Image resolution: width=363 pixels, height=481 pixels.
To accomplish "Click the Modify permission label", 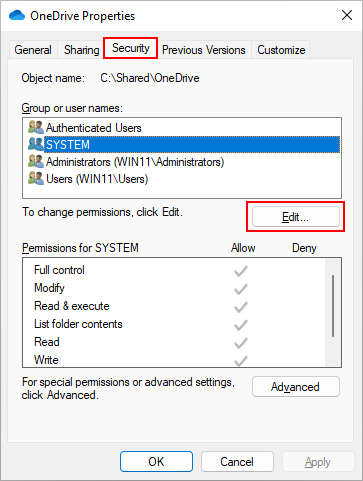I will [49, 288].
